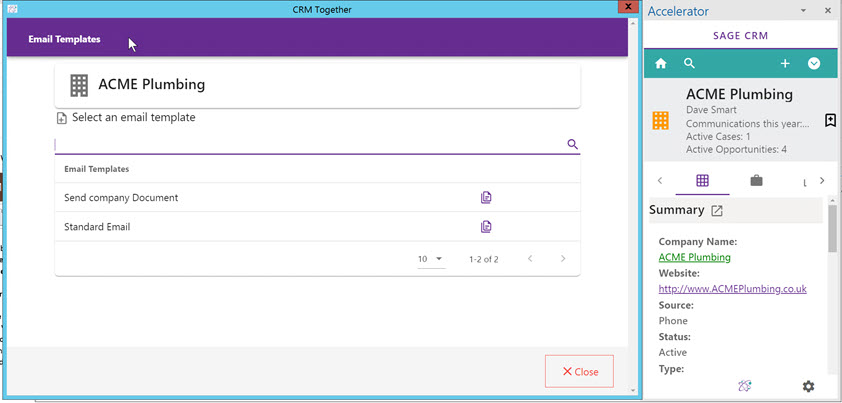Move the Accelerator tabs left
Screen dimensions: 842x403
(660, 181)
